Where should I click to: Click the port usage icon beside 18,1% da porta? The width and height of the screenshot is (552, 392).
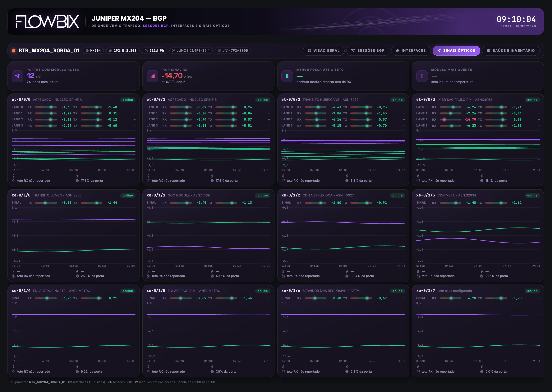coord(482,181)
